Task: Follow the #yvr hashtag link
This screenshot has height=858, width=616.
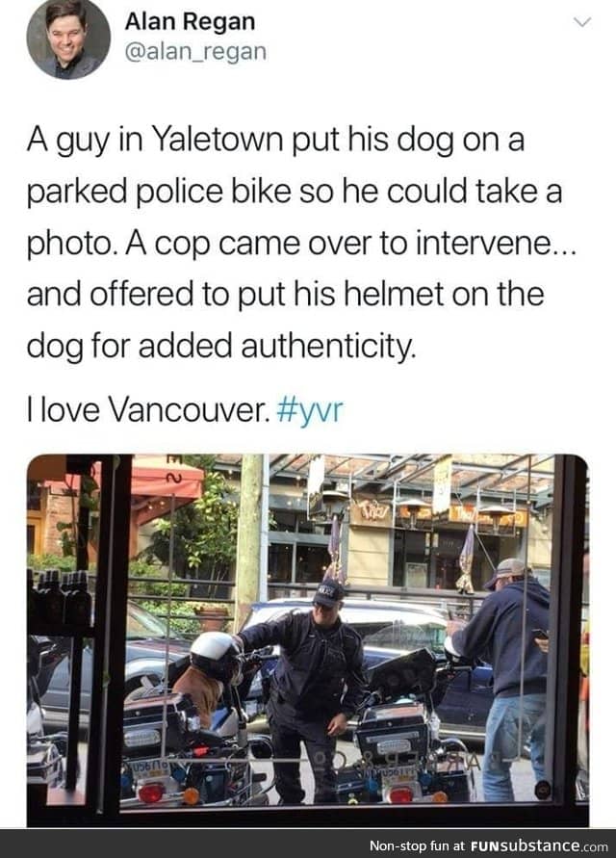Action: (310, 409)
